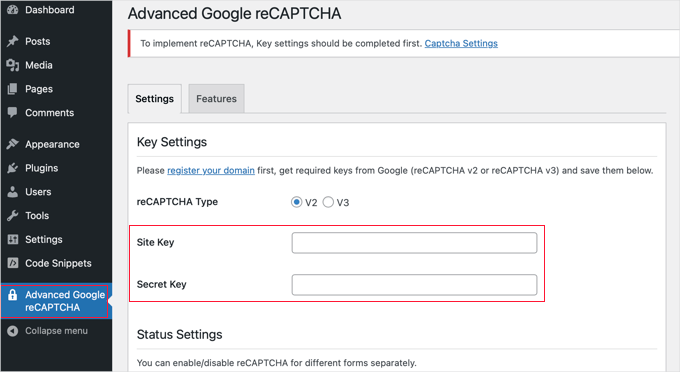Focus the Site Key input field
680x372 pixels.
414,243
